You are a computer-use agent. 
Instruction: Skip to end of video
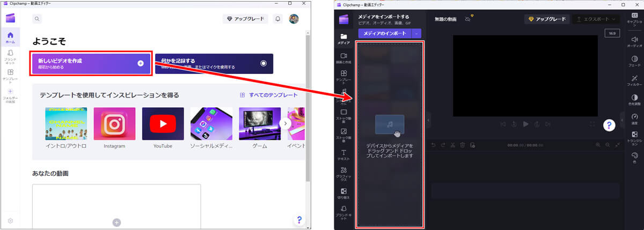pyautogui.click(x=548, y=124)
